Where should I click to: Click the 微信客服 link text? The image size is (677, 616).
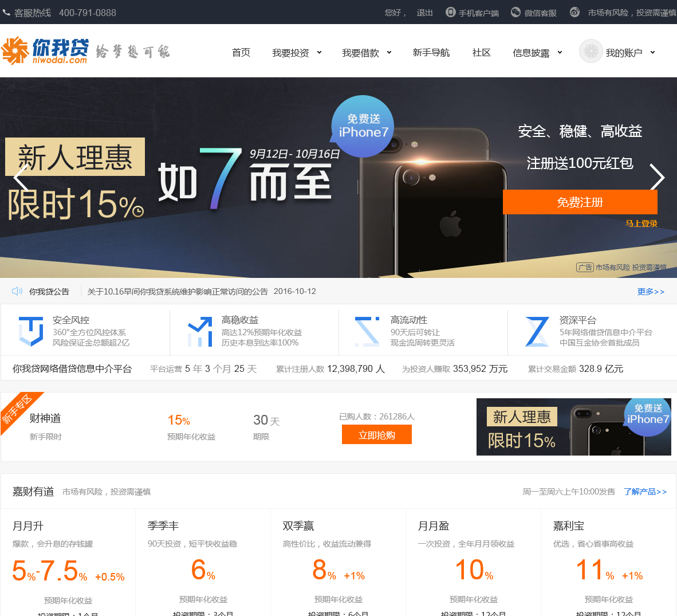(x=541, y=13)
